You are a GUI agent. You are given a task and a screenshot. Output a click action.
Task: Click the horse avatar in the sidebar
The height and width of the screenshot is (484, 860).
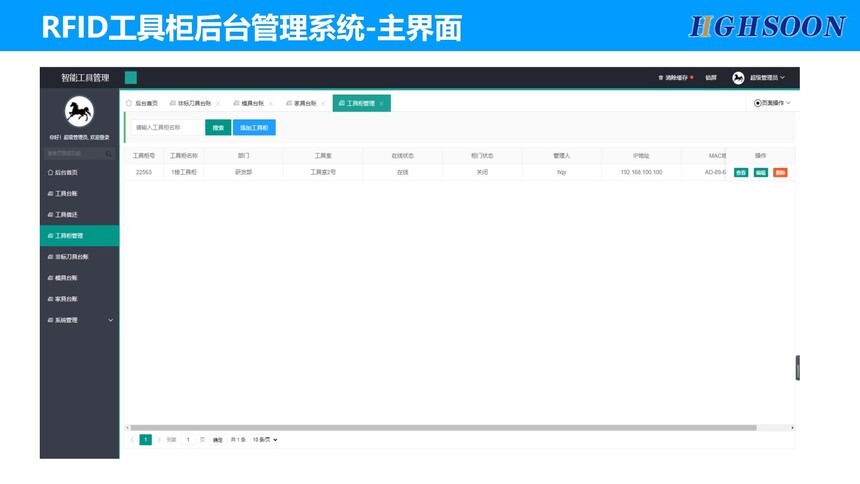(x=79, y=111)
